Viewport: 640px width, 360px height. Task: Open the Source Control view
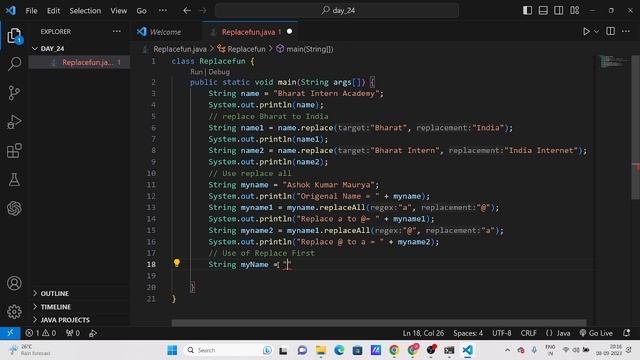(14, 93)
